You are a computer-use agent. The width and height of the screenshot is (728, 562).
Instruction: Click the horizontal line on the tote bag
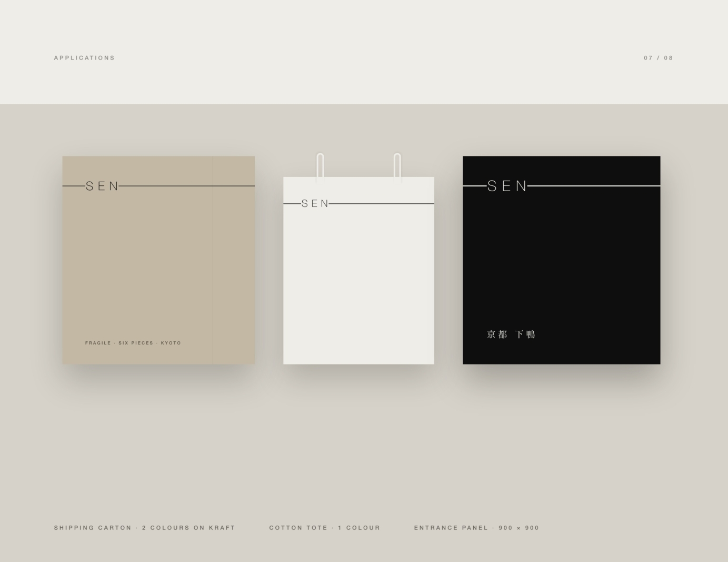point(382,204)
